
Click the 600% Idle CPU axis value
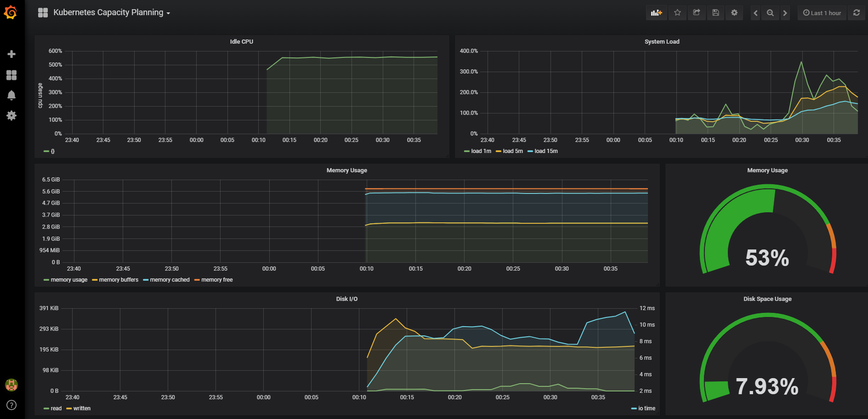pyautogui.click(x=55, y=51)
